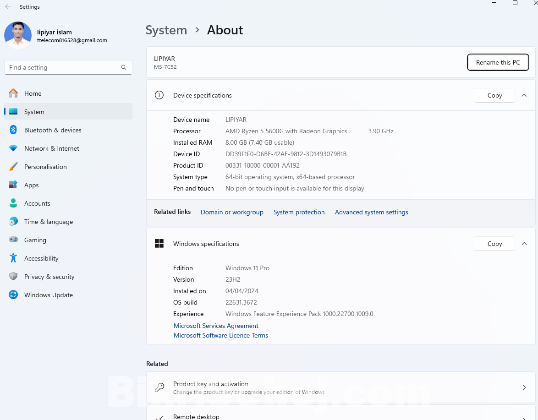Collapse the Device specifications section chevron
Viewport: 538px width, 420px height.
pyautogui.click(x=524, y=95)
